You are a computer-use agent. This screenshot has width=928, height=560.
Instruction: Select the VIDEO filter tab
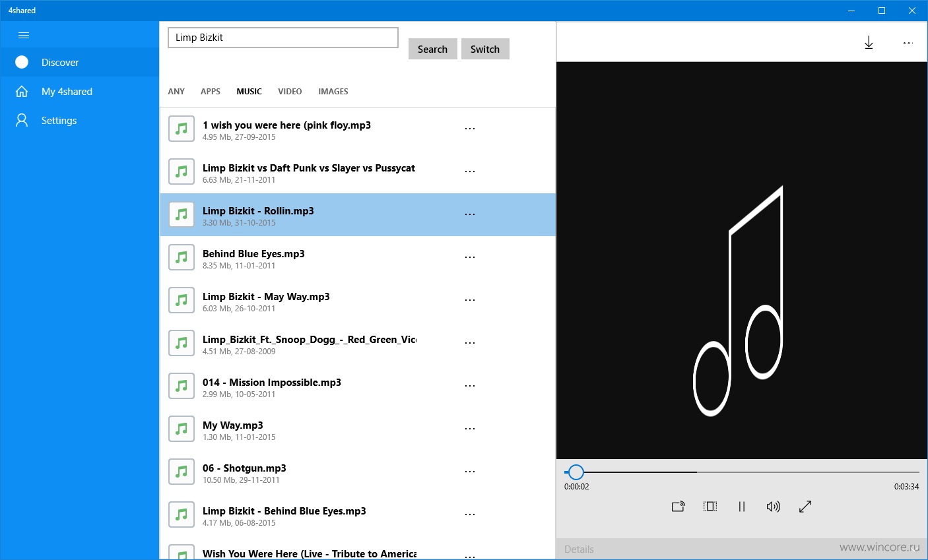point(290,92)
